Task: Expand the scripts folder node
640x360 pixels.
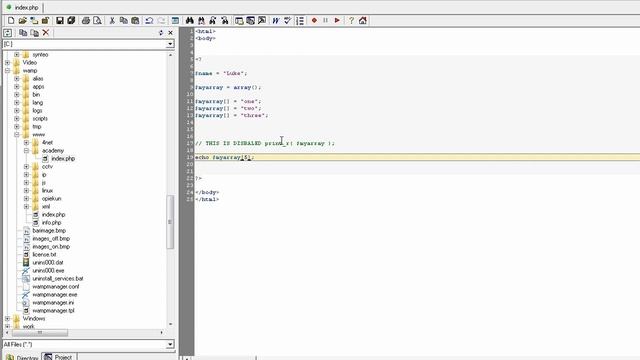Action: point(17,118)
